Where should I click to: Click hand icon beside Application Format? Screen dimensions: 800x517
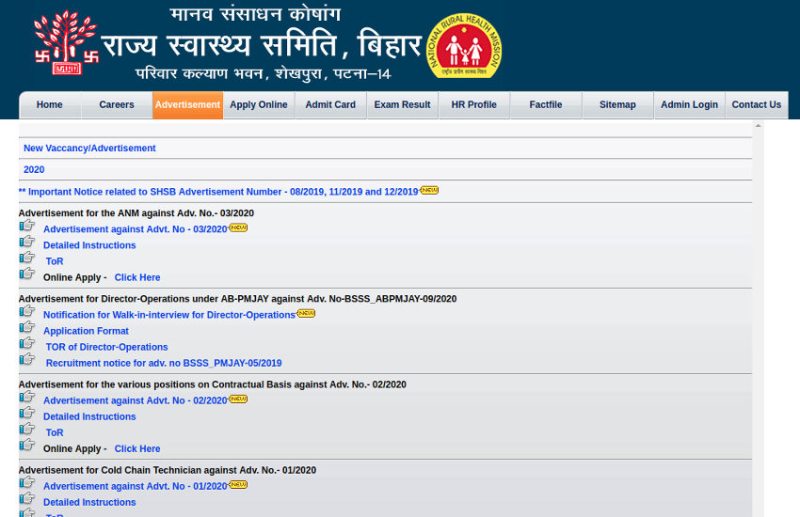click(27, 327)
